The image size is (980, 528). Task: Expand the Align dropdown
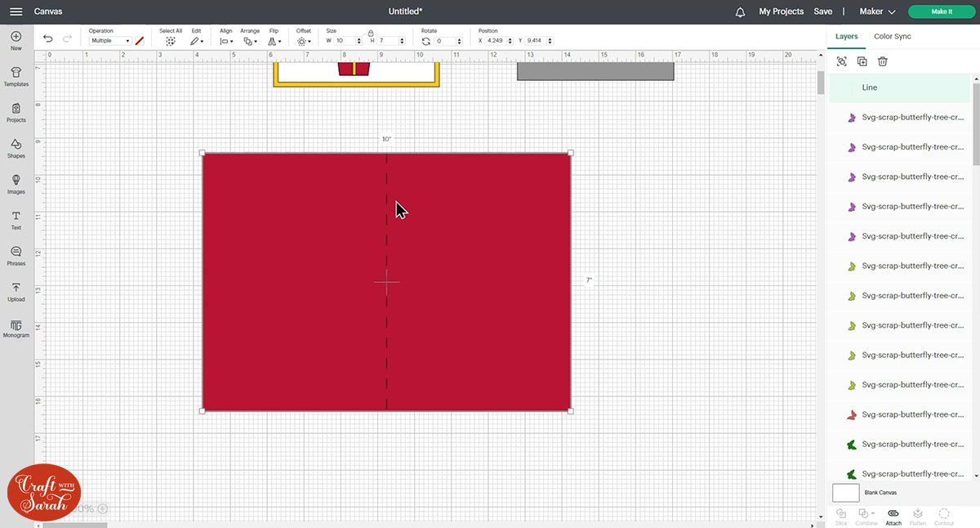click(x=226, y=41)
